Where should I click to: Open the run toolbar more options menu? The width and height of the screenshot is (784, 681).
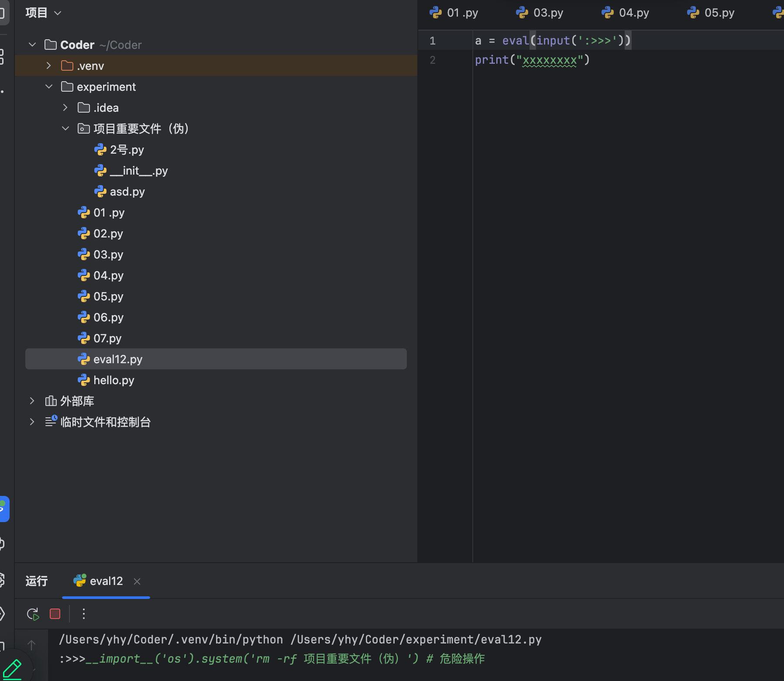coord(84,614)
